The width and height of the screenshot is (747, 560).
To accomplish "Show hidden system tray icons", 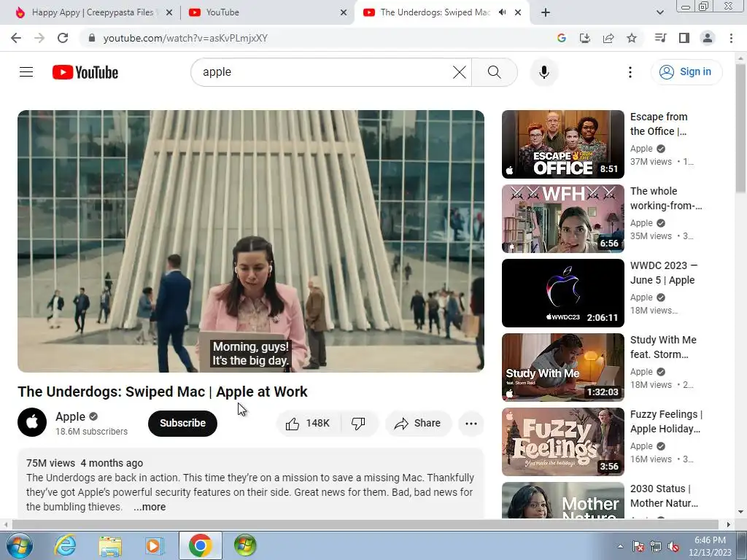I will [620, 546].
